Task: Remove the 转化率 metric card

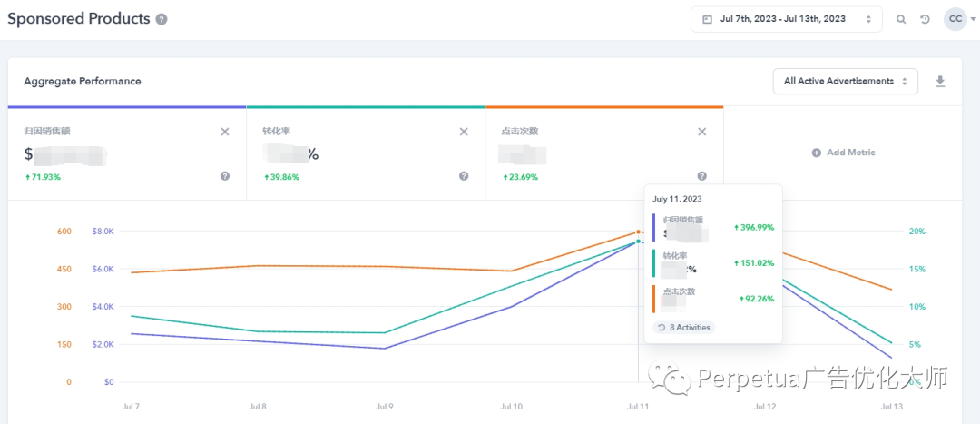Action: click(464, 132)
